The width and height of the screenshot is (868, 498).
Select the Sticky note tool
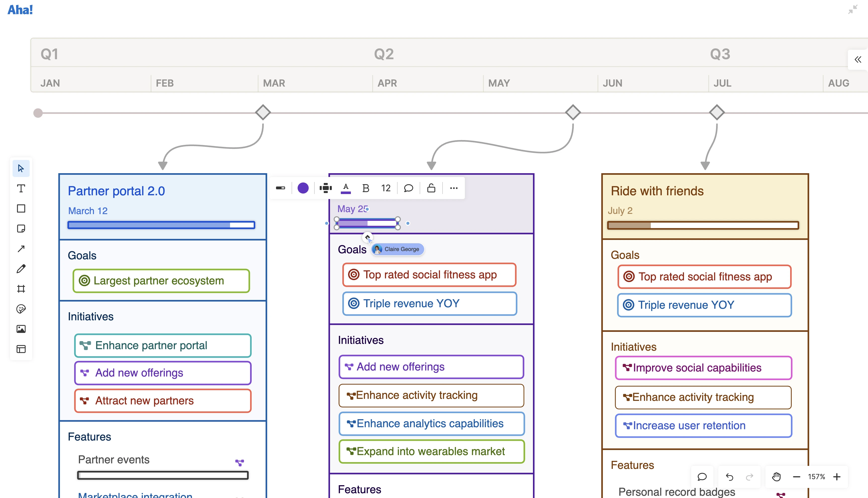pos(21,228)
